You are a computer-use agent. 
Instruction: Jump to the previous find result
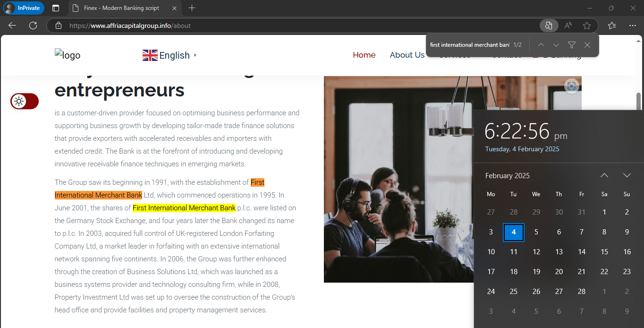click(x=541, y=45)
